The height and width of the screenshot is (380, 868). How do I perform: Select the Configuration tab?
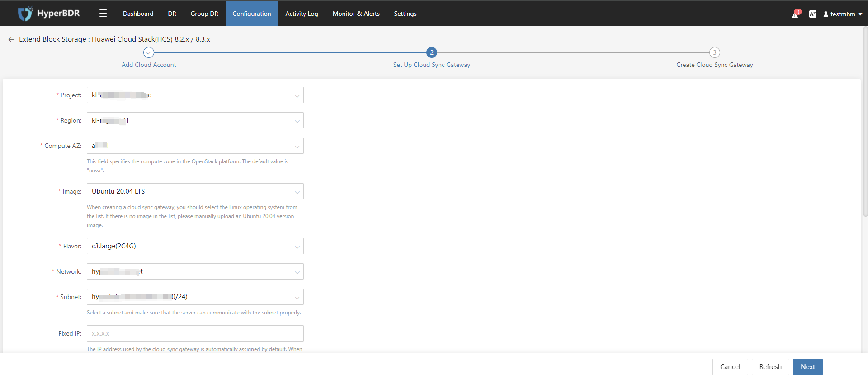[252, 14]
